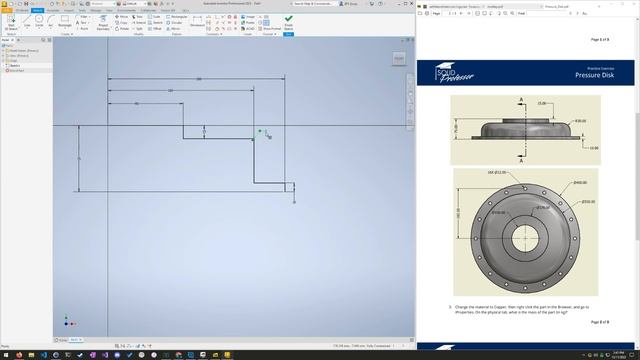Click the Dimension tool
The image size is (640, 360).
197,21
